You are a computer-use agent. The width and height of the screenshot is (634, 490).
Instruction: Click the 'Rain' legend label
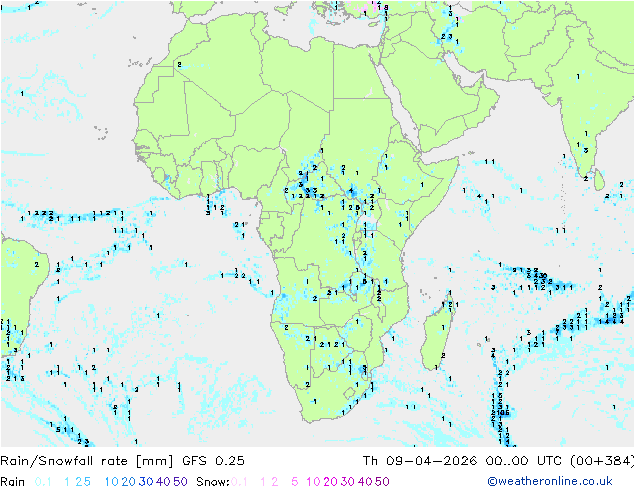[x=13, y=482]
